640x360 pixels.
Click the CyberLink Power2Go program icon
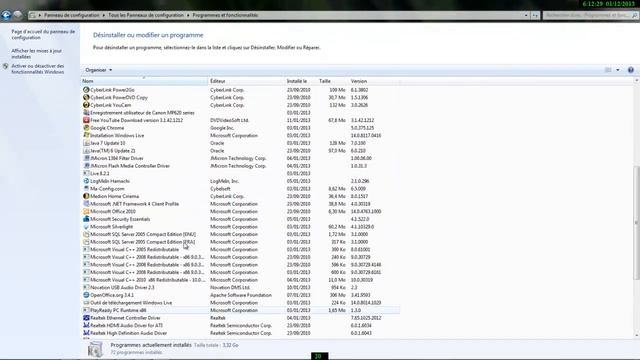pos(86,90)
